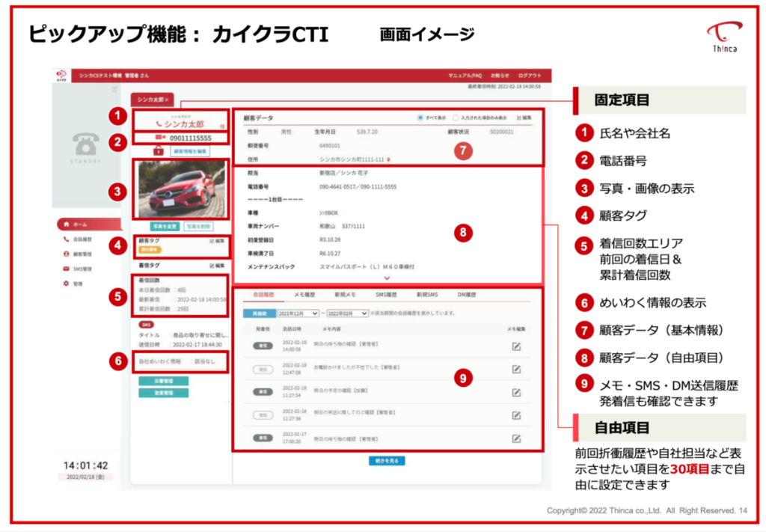Select the すべて表示 radio button
The width and height of the screenshot is (766, 532).
420,117
